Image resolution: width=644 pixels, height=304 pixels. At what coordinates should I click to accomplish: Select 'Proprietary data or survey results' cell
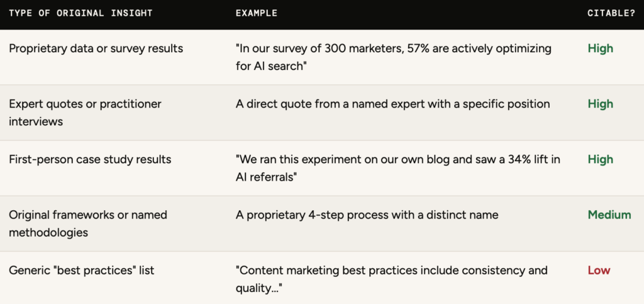96,48
